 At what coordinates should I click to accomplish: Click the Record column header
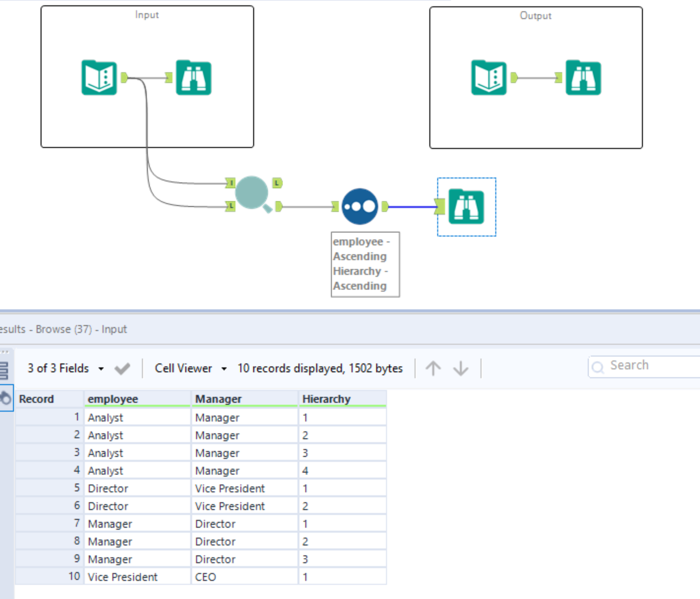tap(50, 399)
